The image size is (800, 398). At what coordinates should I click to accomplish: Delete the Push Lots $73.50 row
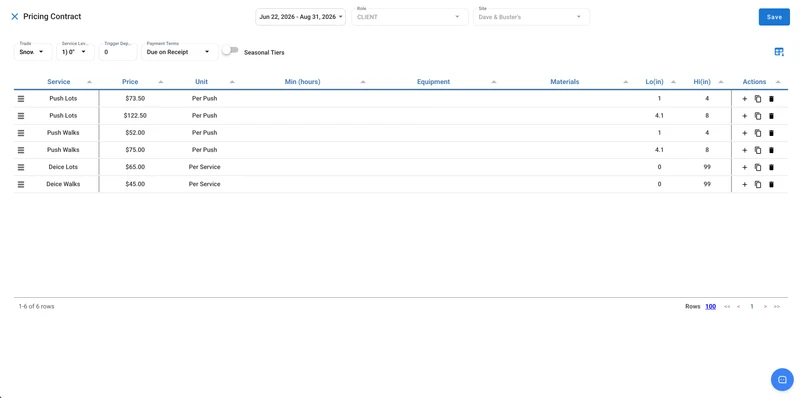point(771,99)
